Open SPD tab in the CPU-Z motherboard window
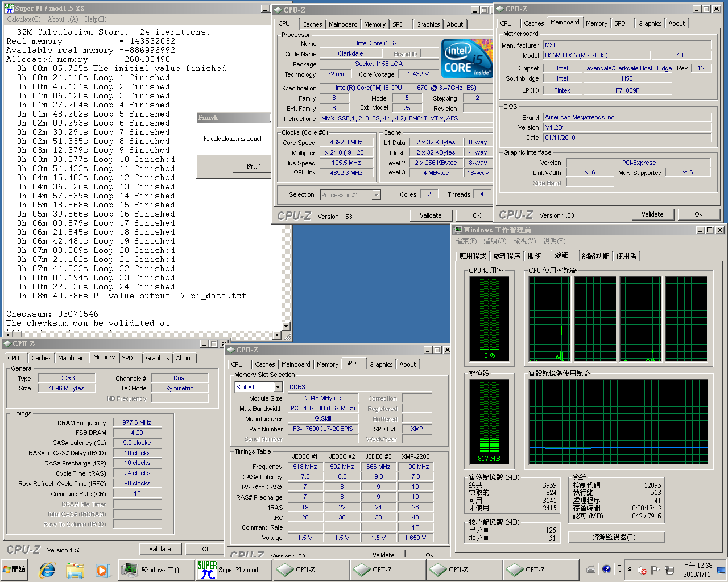The width and height of the screenshot is (728, 582). [620, 23]
